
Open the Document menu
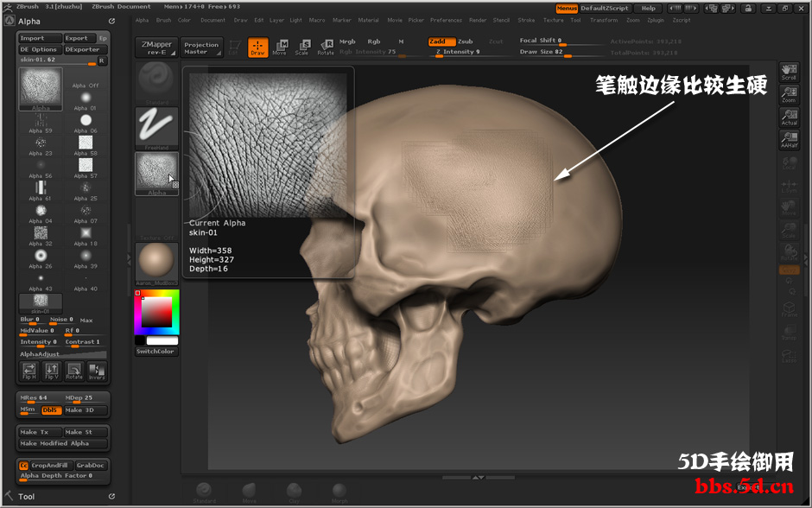point(213,20)
